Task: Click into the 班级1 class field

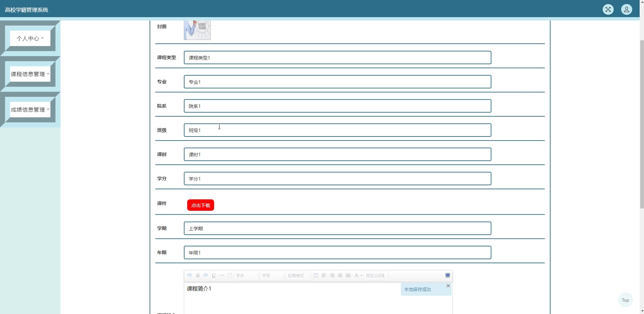Action: pos(337,130)
